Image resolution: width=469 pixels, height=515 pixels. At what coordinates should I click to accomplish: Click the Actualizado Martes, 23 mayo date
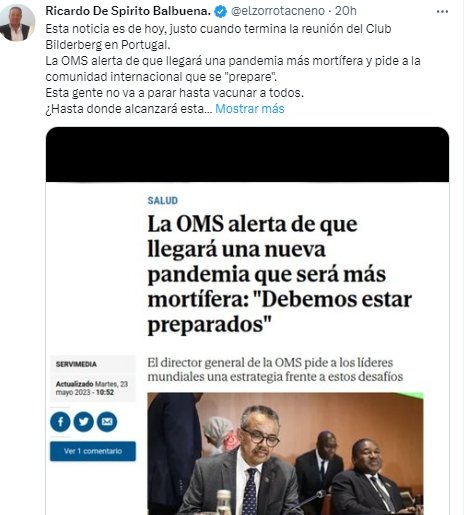coord(92,388)
